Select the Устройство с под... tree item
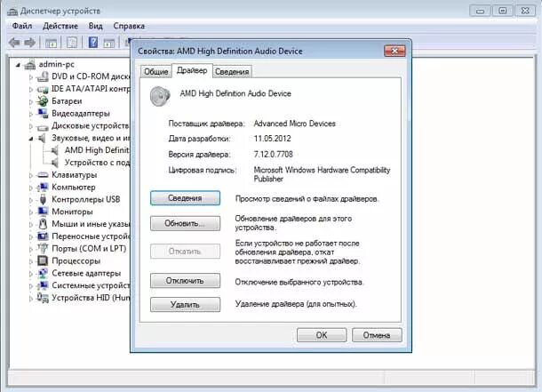 point(97,163)
